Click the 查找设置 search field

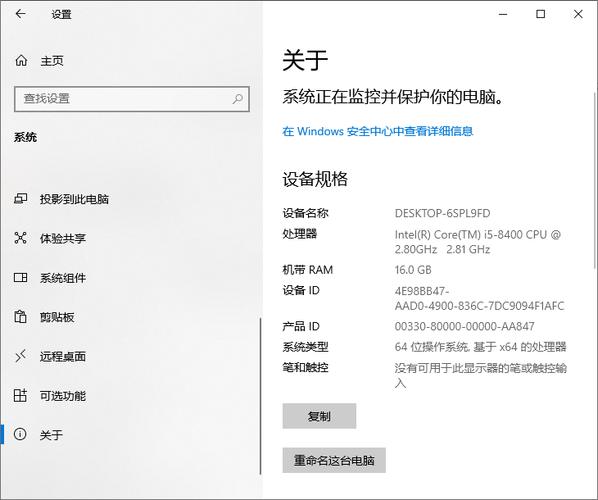(x=132, y=99)
